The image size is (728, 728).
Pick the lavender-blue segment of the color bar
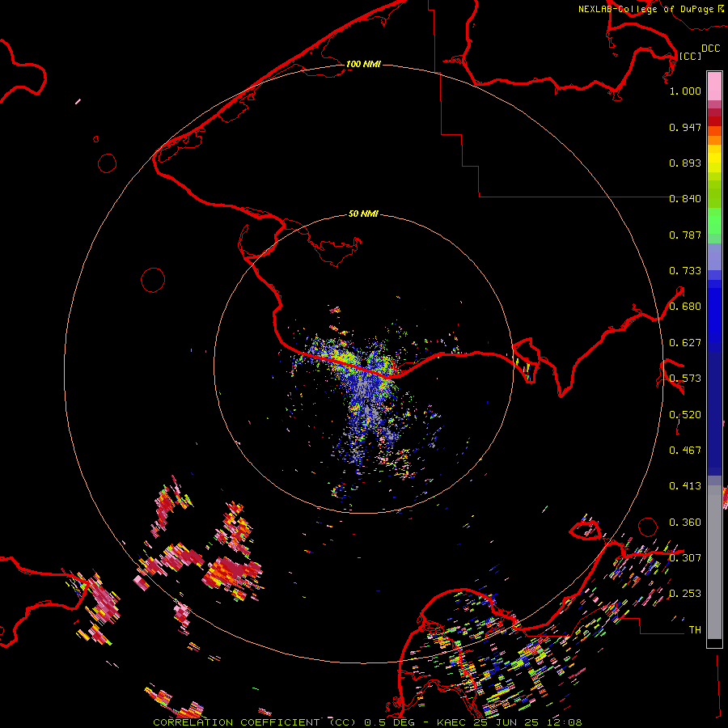coord(714,256)
